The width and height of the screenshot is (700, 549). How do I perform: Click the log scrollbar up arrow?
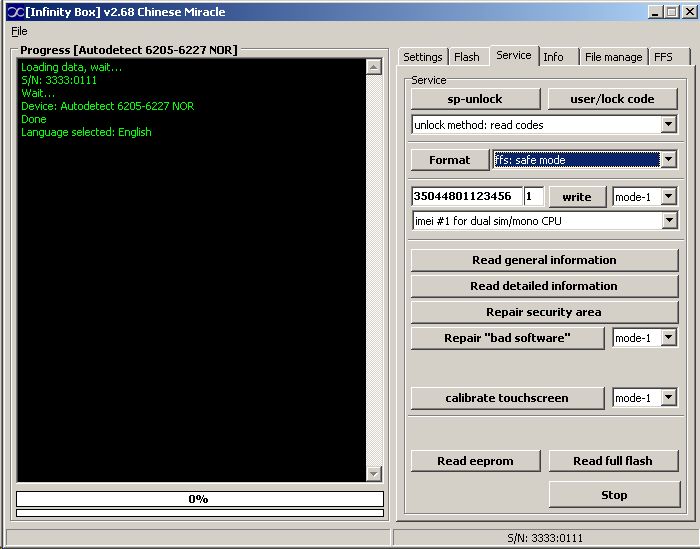tap(374, 67)
